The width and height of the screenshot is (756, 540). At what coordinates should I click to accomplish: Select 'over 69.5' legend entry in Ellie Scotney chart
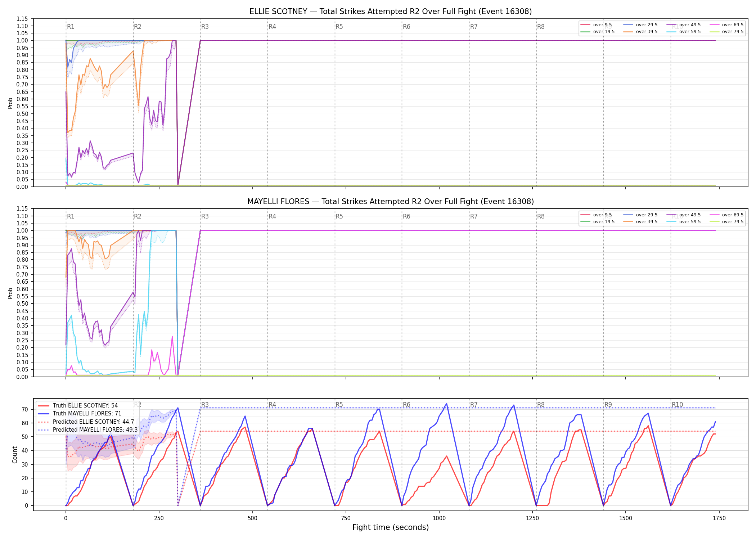[726, 25]
